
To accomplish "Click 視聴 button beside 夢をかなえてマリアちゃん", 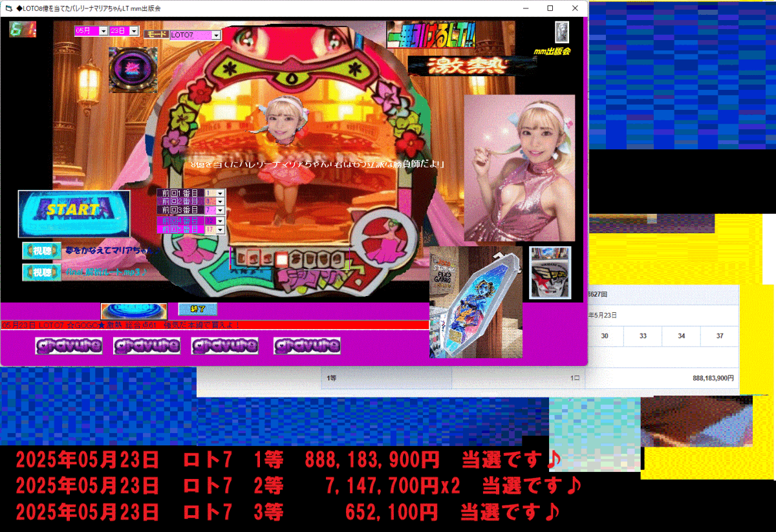I will 42,250.
